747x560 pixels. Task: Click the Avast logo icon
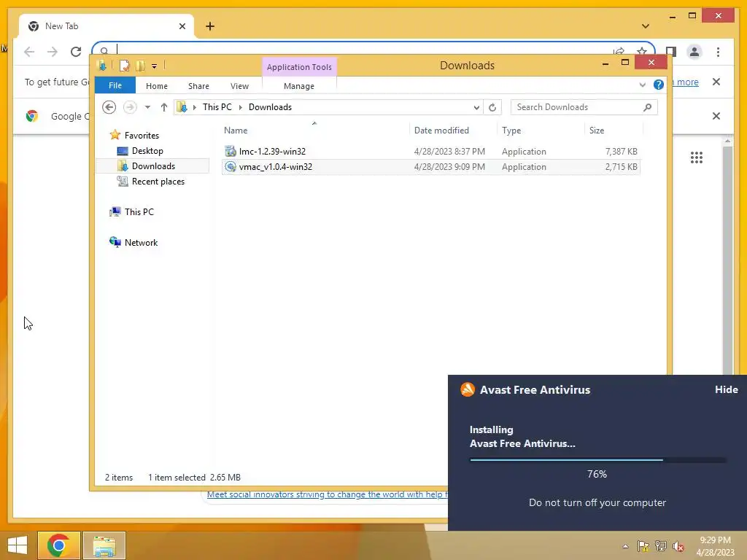click(468, 389)
